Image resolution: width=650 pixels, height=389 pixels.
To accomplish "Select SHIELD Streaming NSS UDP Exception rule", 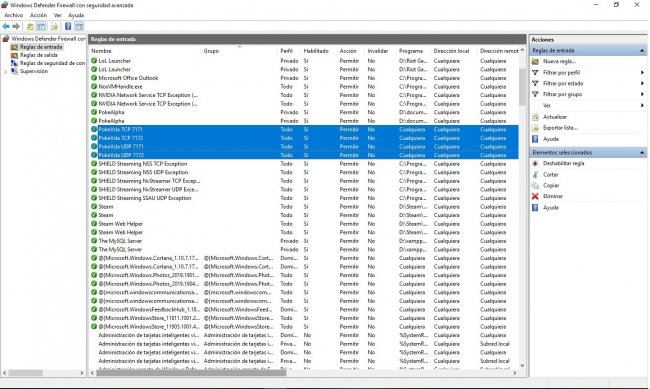I will click(143, 172).
